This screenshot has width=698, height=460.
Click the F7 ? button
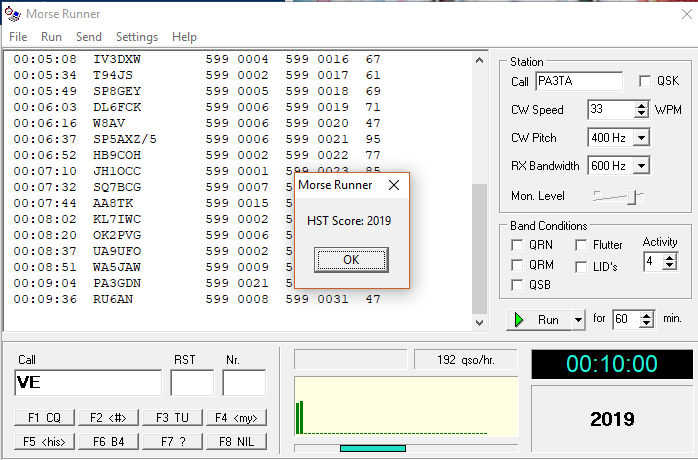pos(172,442)
